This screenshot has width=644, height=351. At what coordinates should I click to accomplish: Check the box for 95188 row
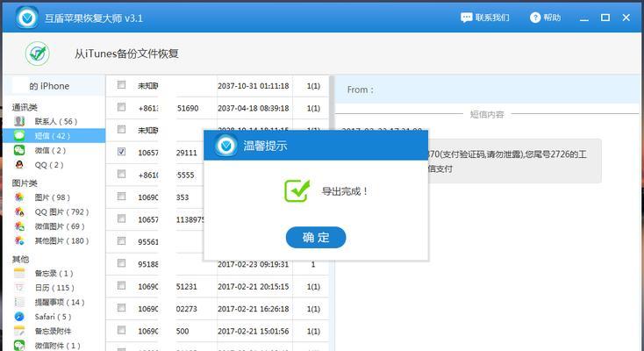(x=121, y=263)
